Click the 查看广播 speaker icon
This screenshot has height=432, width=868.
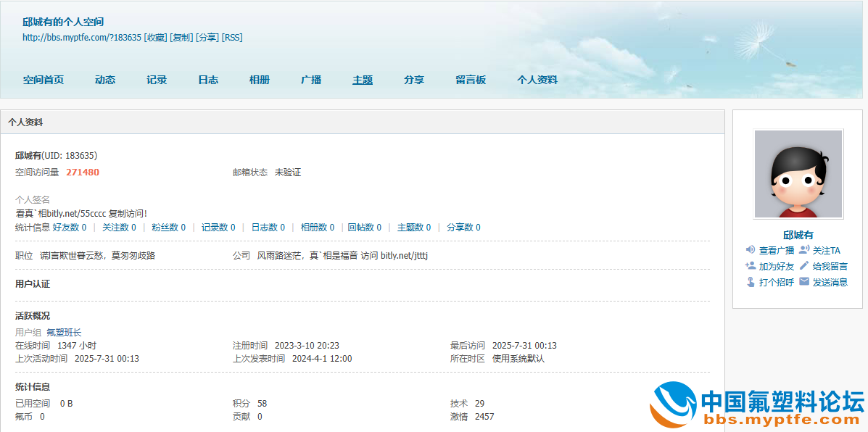(x=751, y=249)
